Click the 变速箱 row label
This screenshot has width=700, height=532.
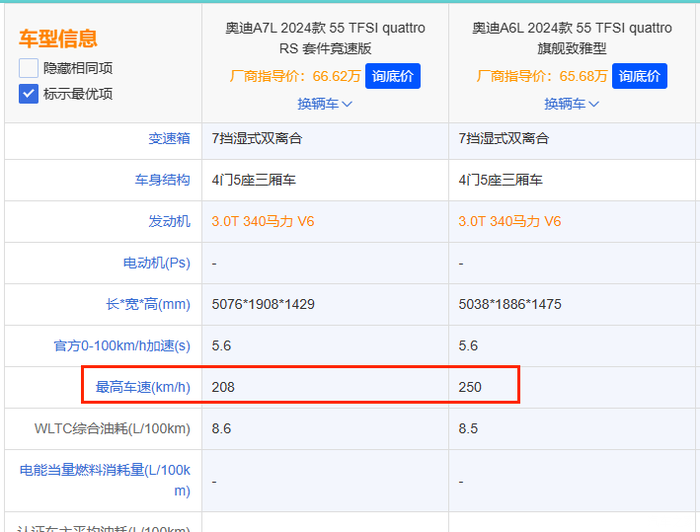point(169,139)
